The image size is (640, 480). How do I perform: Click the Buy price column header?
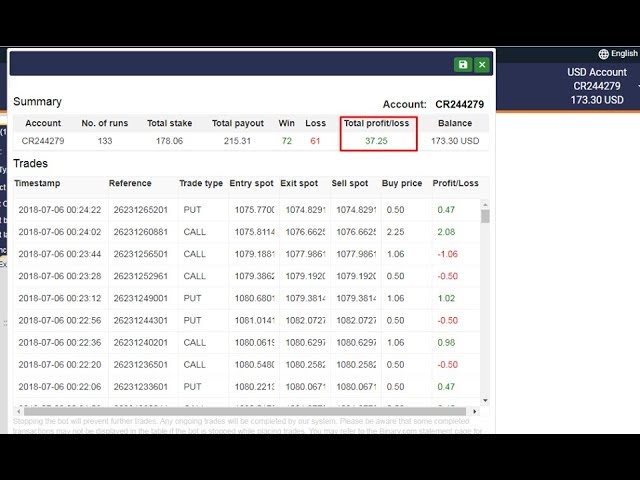coord(402,184)
